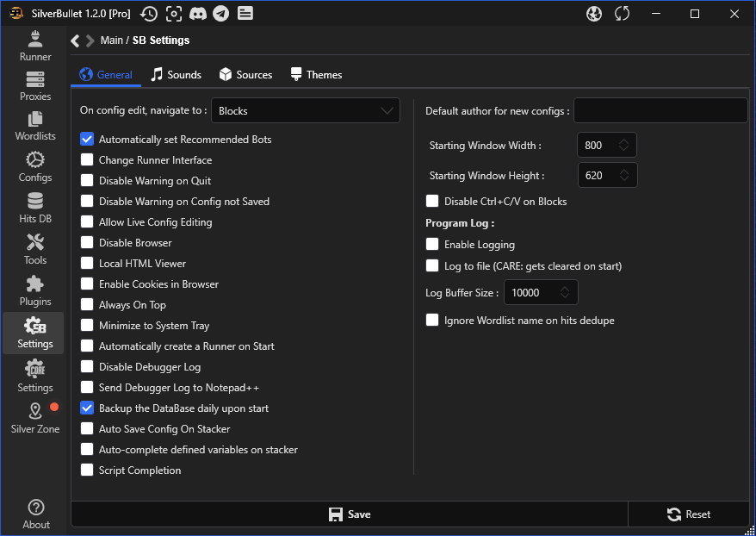The width and height of the screenshot is (756, 536).
Task: Toggle Always On Top checkbox
Action: (87, 305)
